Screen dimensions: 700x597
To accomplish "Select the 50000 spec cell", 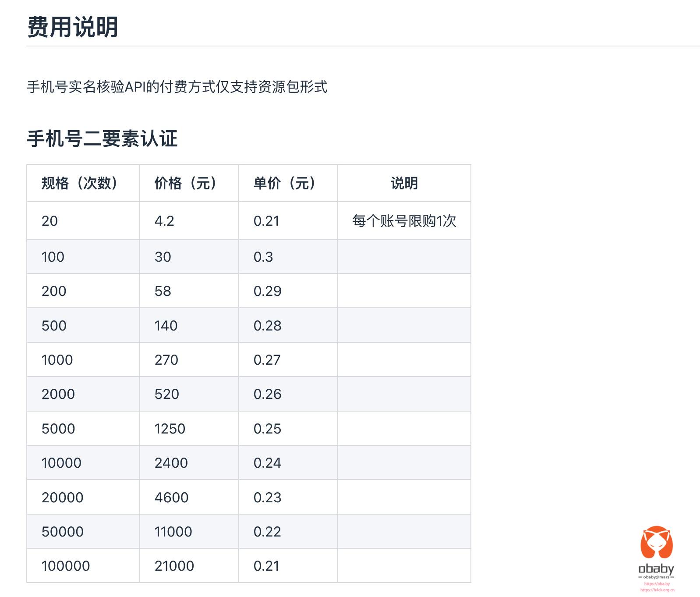I will [x=63, y=532].
